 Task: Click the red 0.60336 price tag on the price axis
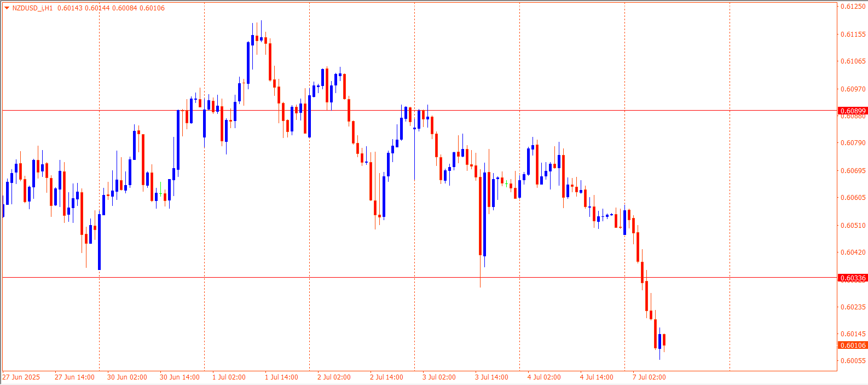pos(853,278)
